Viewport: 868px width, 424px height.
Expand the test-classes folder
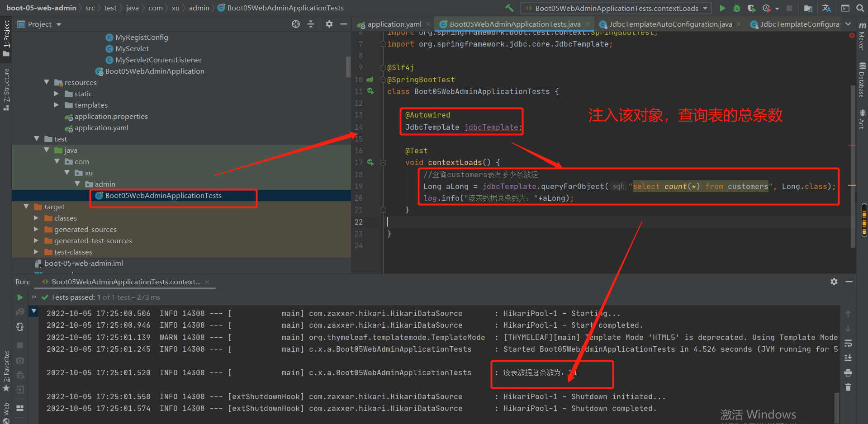pyautogui.click(x=36, y=252)
